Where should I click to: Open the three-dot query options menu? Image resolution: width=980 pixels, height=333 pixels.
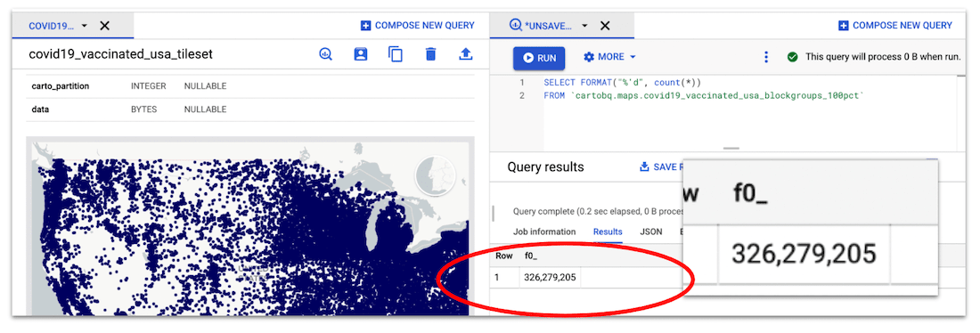[x=766, y=57]
